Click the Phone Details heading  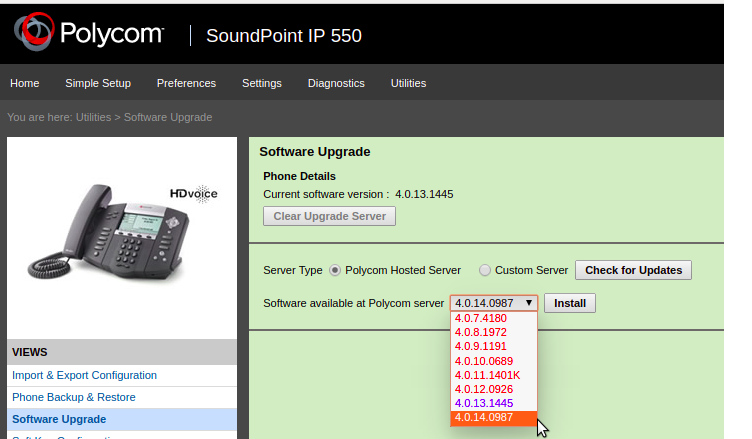click(299, 176)
